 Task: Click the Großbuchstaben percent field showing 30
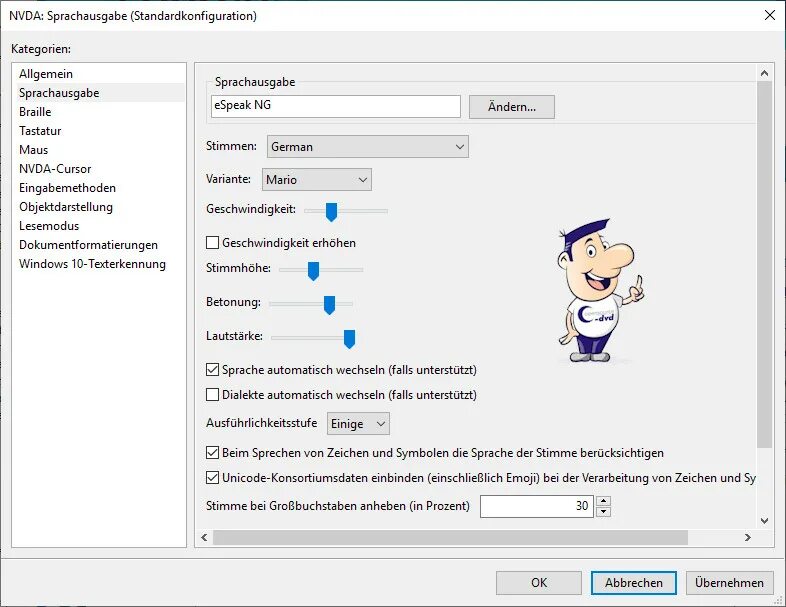click(x=536, y=506)
